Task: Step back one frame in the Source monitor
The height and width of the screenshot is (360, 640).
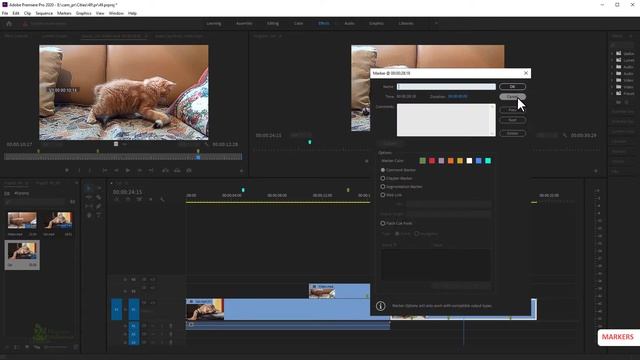Action: (116, 170)
